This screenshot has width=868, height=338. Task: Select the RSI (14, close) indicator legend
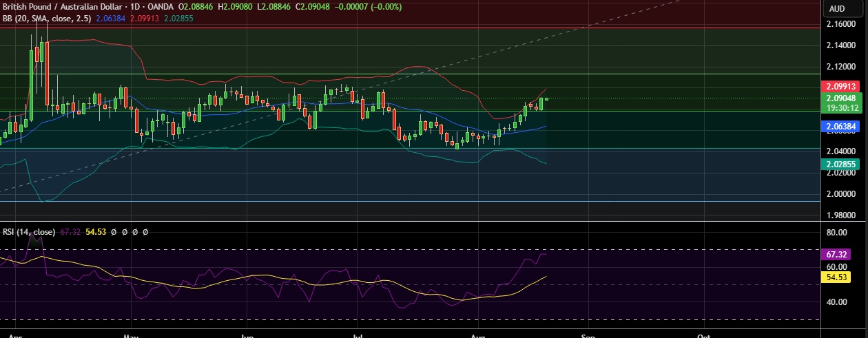28,232
